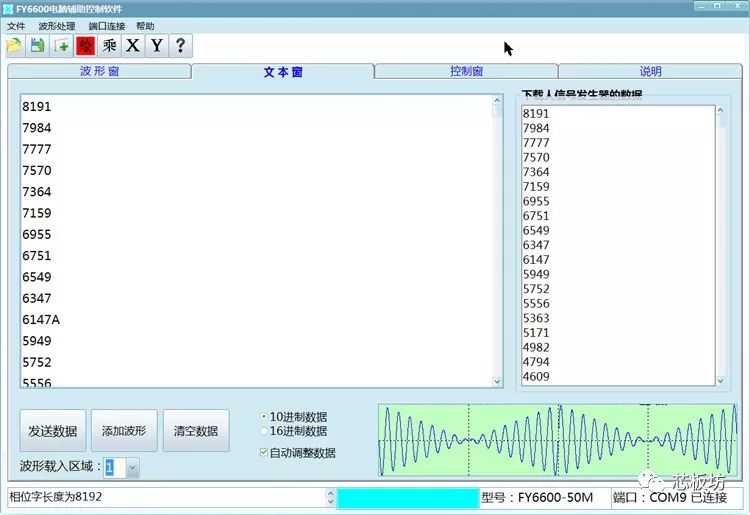Click the 清空数据 button

(196, 431)
